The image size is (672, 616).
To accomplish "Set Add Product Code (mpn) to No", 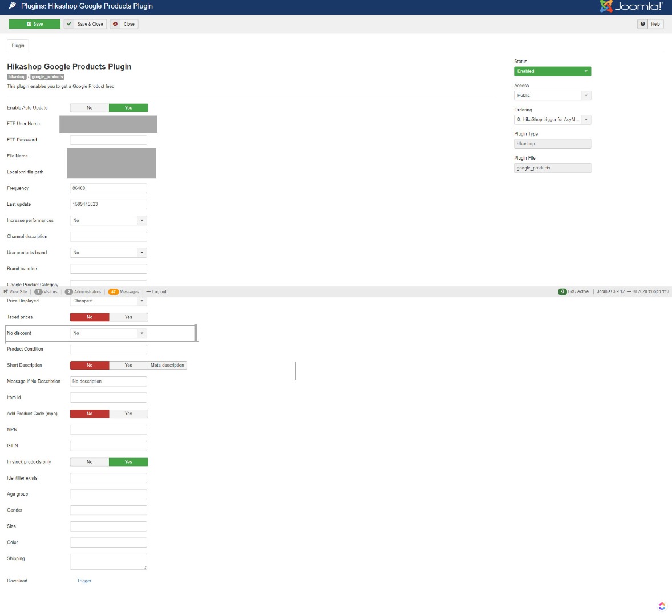I will 90,414.
